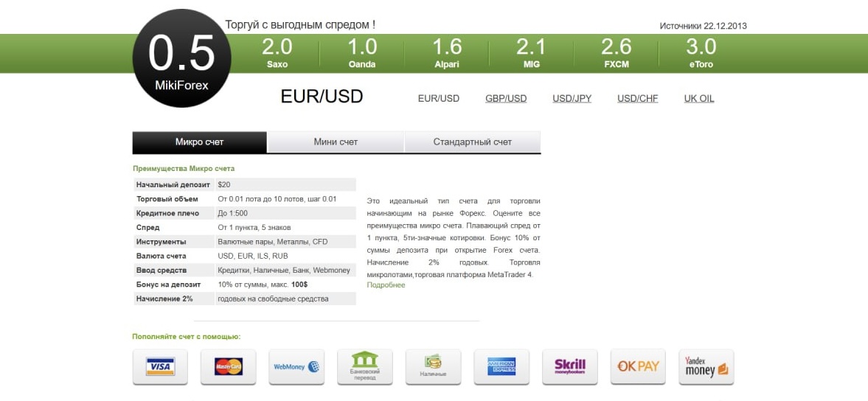Choose the WebMoney payment icon
This screenshot has width=868, height=401.
(x=296, y=366)
